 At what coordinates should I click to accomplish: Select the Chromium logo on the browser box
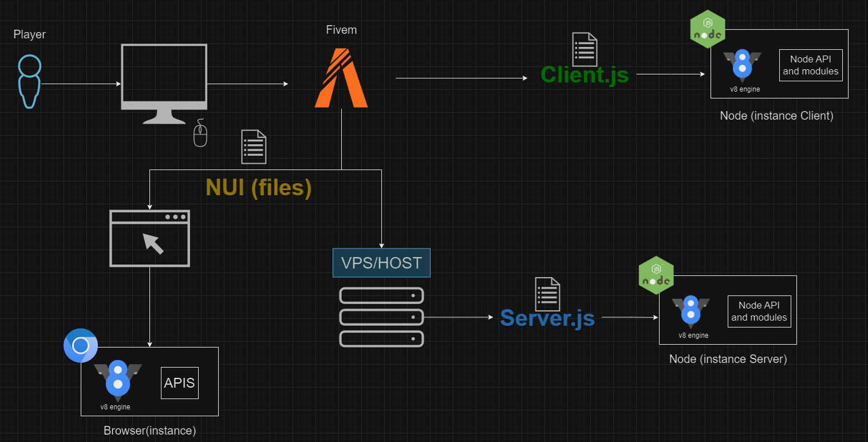tap(81, 345)
